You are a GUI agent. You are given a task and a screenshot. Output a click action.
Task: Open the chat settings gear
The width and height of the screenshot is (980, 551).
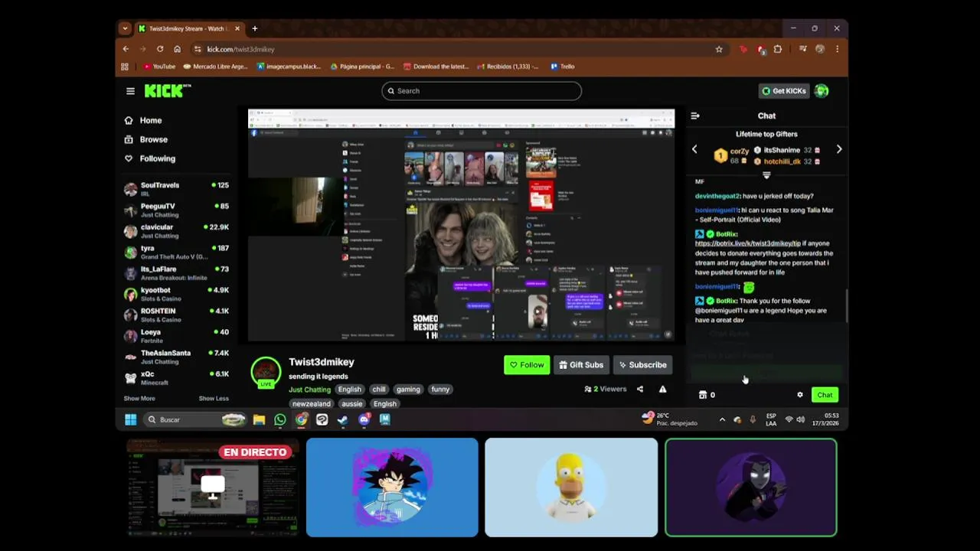tap(800, 395)
